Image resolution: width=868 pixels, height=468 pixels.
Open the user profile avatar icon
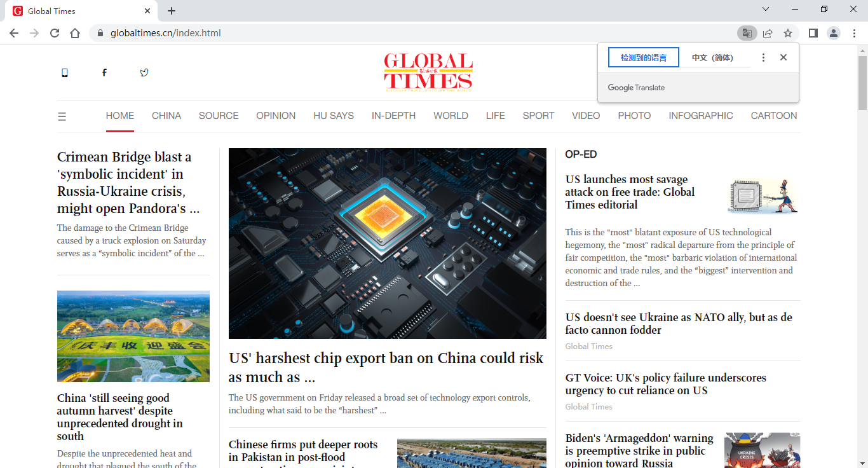click(x=834, y=33)
